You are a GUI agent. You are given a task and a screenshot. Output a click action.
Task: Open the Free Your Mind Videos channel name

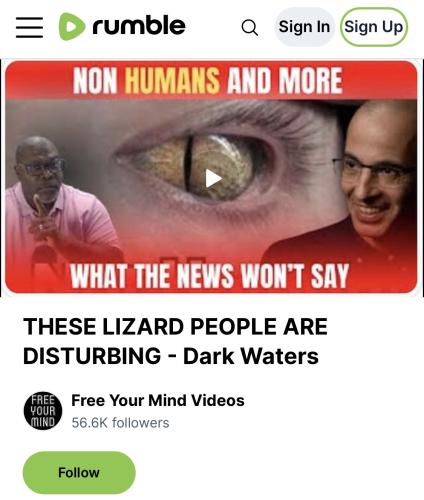click(158, 400)
